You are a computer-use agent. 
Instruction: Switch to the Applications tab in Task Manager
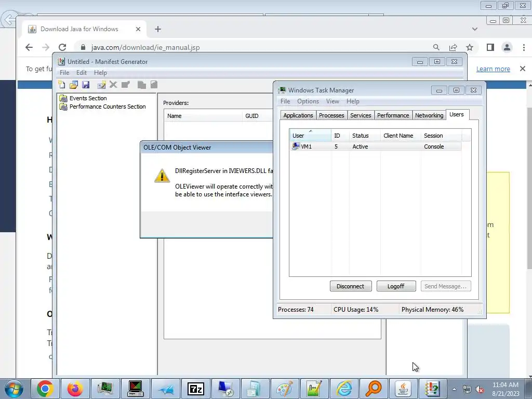point(298,115)
